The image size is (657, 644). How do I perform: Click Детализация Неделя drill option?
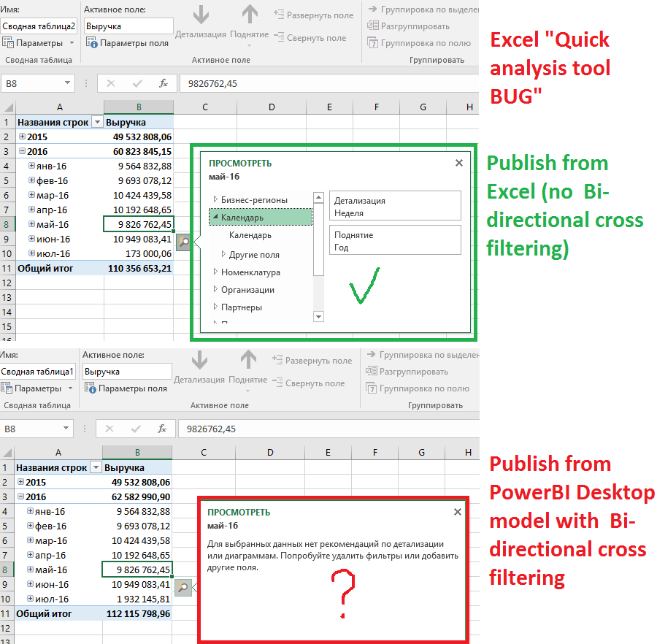pyautogui.click(x=395, y=206)
